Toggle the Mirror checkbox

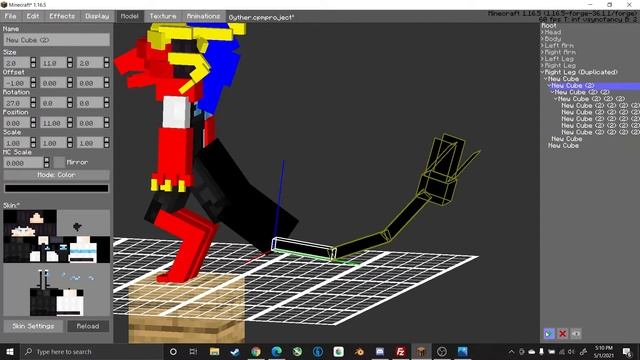59,162
